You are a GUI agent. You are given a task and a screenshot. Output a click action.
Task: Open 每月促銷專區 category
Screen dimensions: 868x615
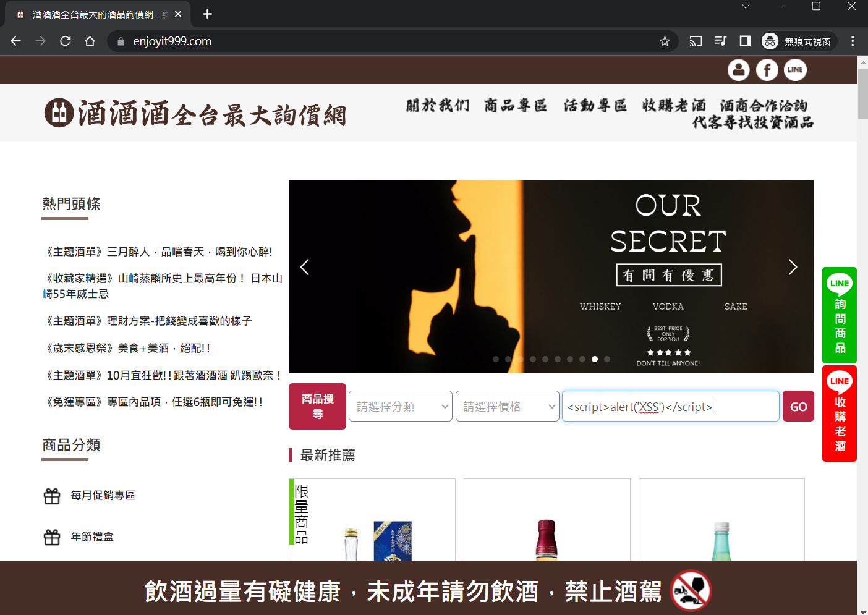(103, 495)
